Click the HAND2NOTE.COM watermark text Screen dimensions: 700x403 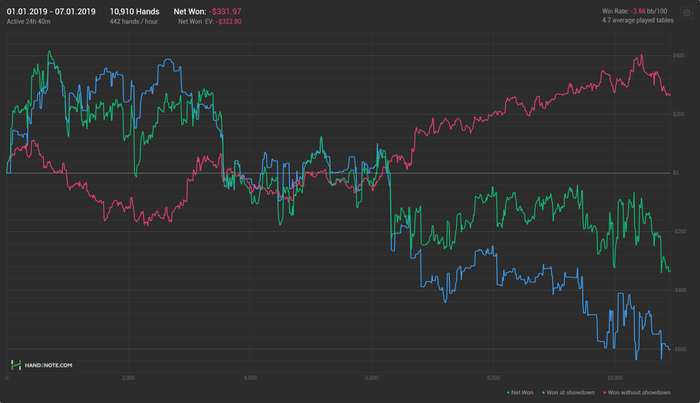tap(48, 365)
